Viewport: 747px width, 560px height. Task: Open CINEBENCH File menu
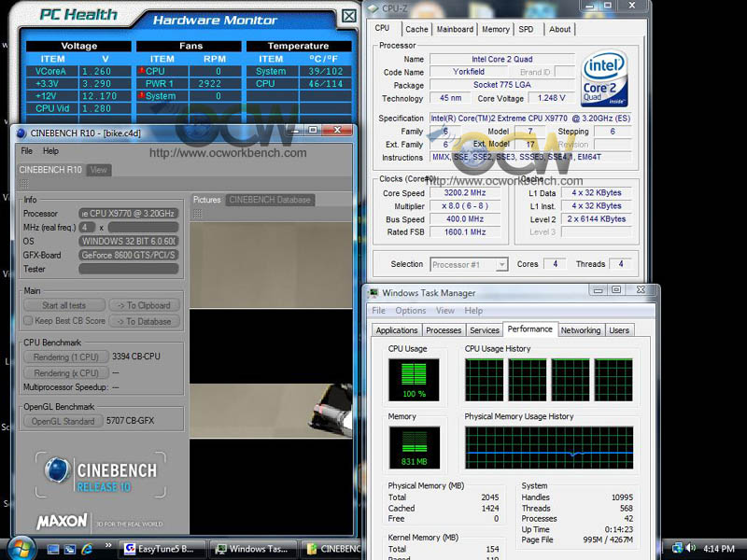(27, 151)
